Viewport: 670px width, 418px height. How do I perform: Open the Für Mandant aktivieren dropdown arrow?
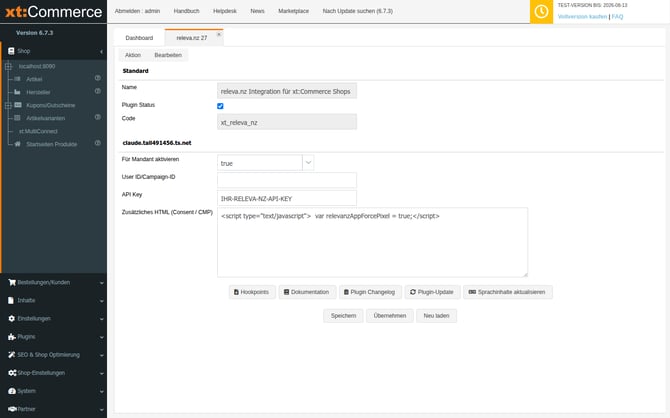(x=308, y=163)
